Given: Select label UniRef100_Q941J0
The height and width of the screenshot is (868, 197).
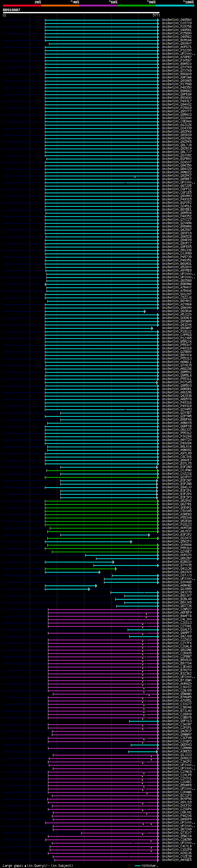Looking at the screenshot, I should (177, 487).
